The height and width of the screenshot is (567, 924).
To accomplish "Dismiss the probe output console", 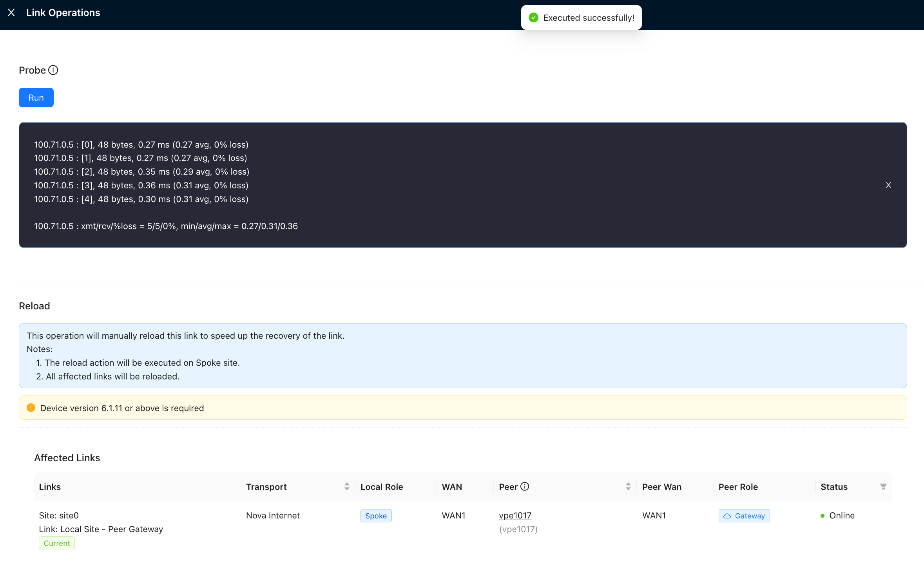I will (x=888, y=185).
